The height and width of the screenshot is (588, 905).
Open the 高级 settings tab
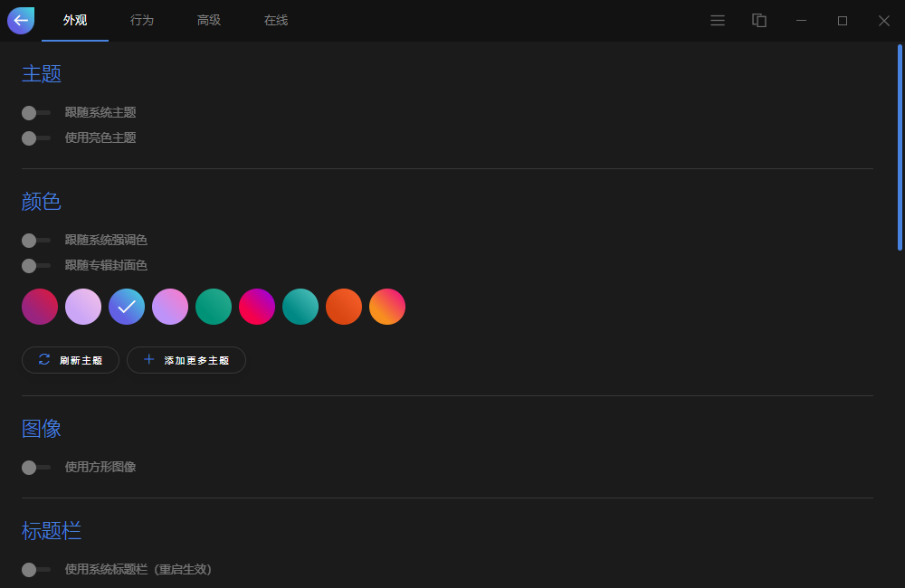(x=208, y=20)
